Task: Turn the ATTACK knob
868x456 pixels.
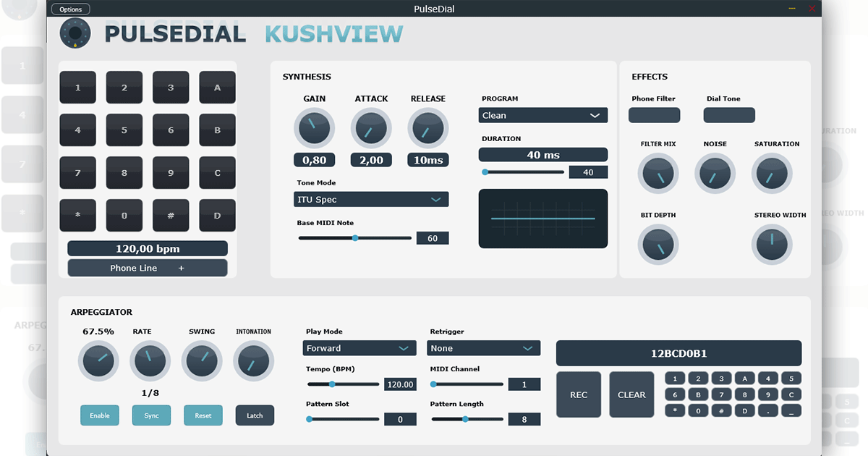Action: click(x=370, y=127)
